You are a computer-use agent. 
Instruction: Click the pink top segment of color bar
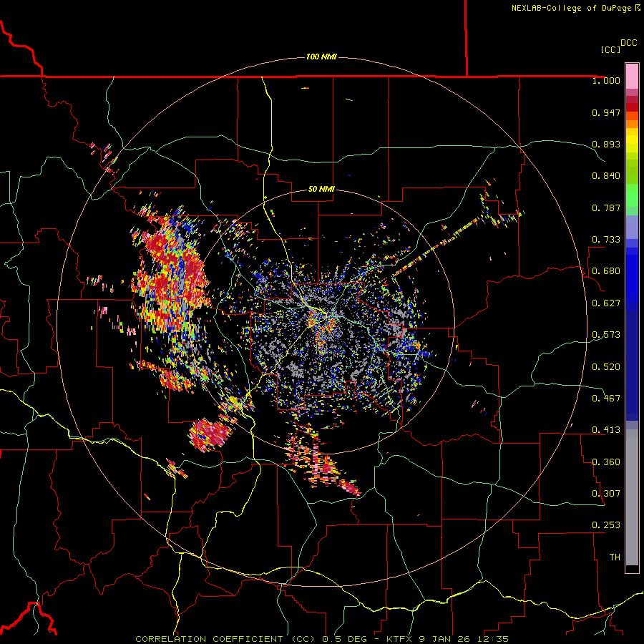pos(632,76)
